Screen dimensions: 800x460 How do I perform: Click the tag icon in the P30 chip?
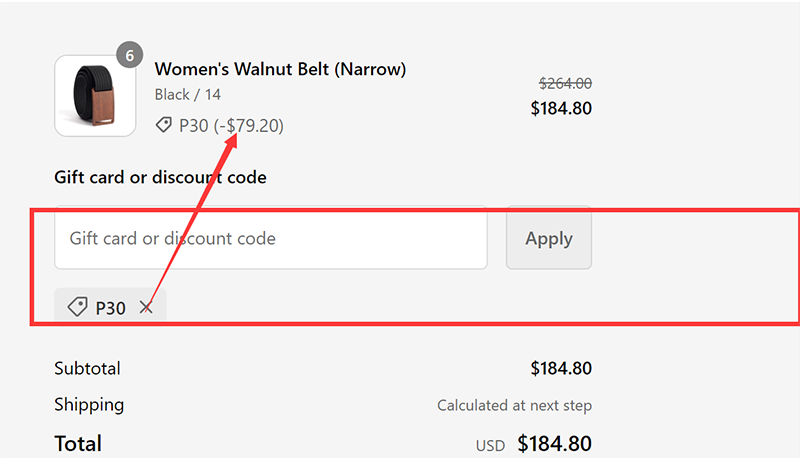(x=77, y=307)
